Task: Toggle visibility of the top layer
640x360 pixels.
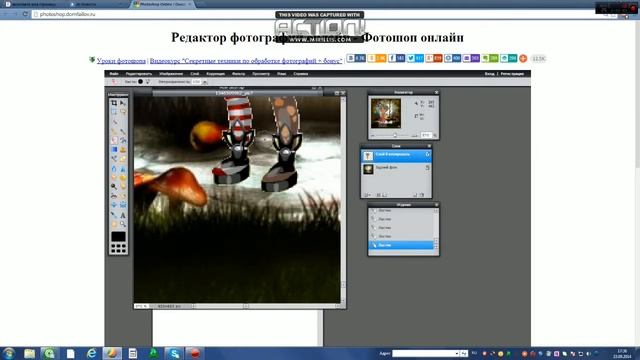Action: [427, 154]
